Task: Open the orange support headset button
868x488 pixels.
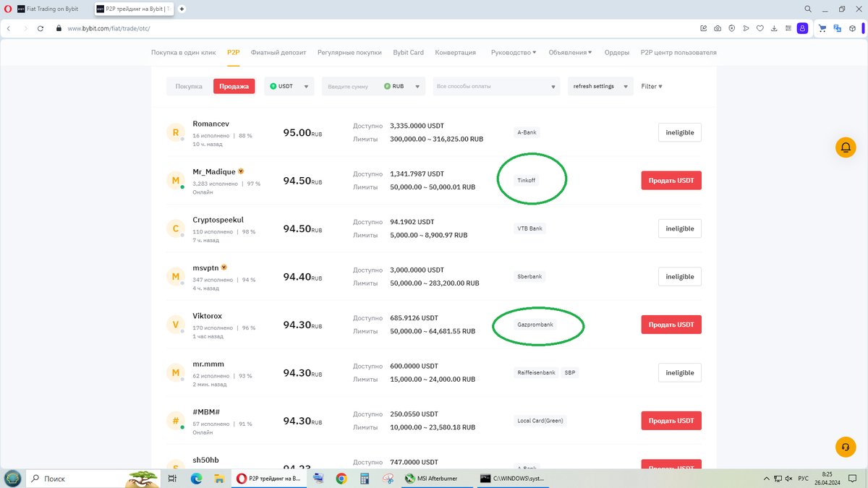Action: (844, 446)
